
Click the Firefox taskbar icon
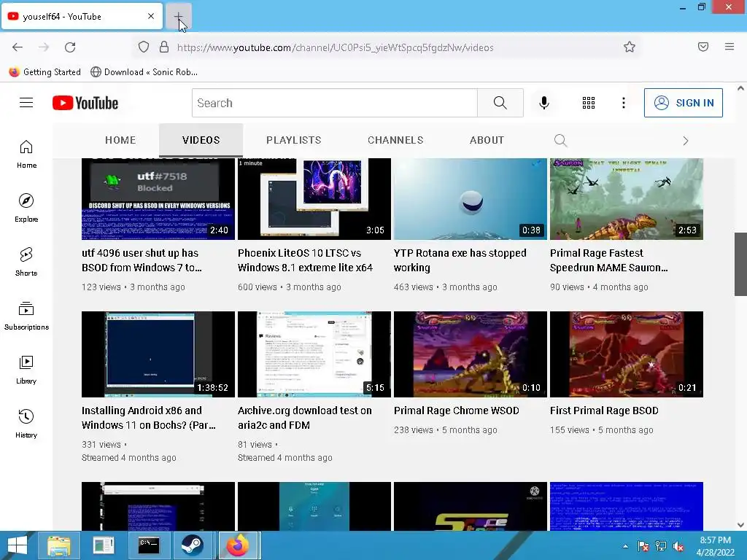[x=239, y=545]
